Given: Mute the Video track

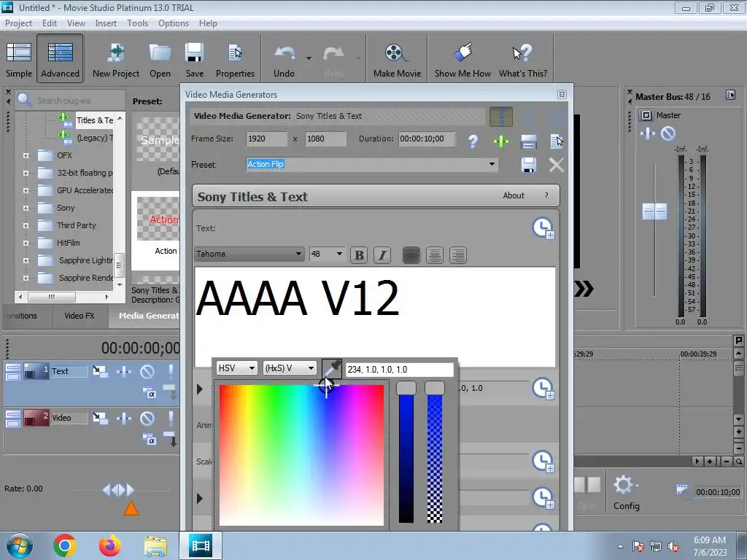Looking at the screenshot, I should 147,418.
